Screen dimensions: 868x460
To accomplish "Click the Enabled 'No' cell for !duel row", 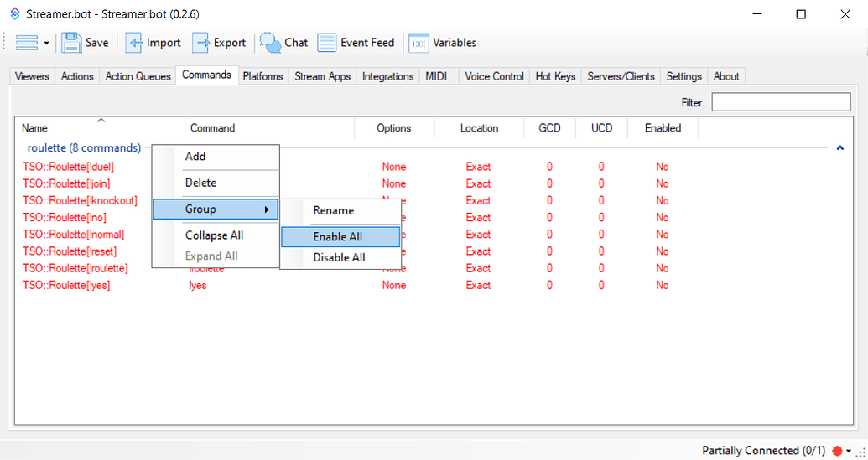I will 662,167.
